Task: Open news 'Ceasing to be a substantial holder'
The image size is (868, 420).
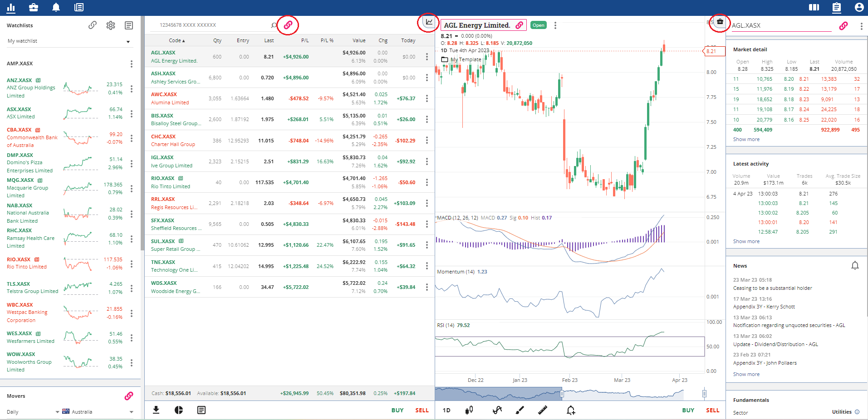Action: point(773,288)
